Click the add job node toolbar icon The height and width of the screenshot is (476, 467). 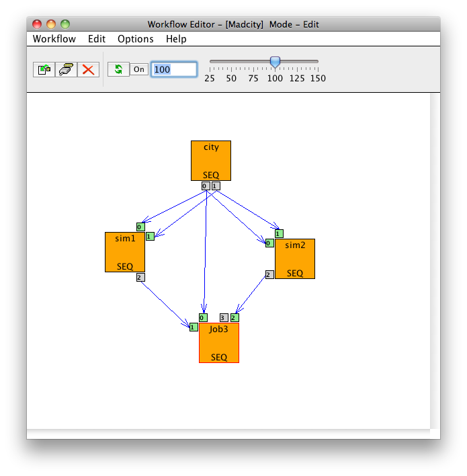point(44,69)
